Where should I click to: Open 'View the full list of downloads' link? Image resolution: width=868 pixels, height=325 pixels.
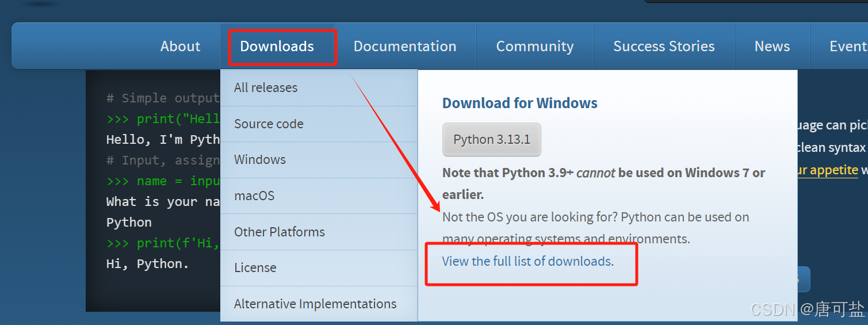pyautogui.click(x=527, y=261)
